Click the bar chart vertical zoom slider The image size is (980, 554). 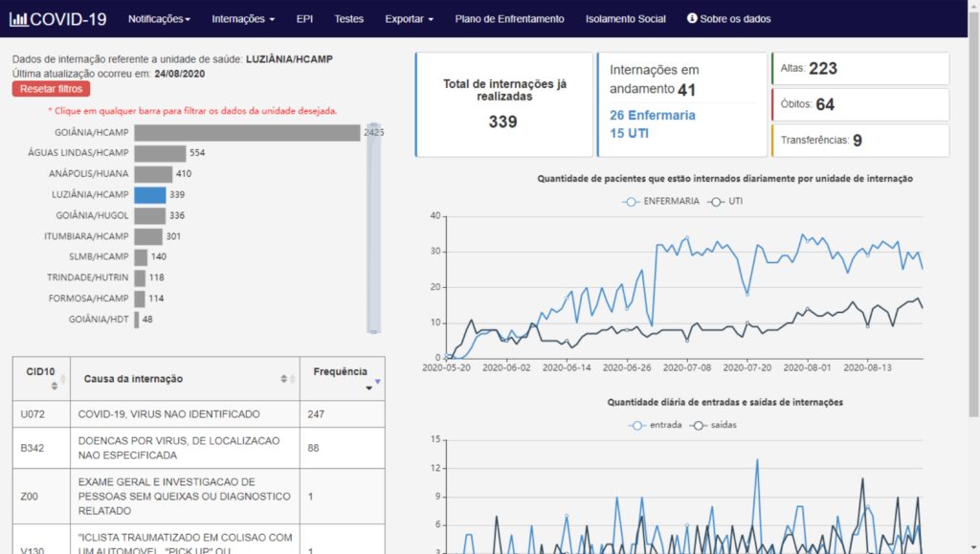point(374,228)
